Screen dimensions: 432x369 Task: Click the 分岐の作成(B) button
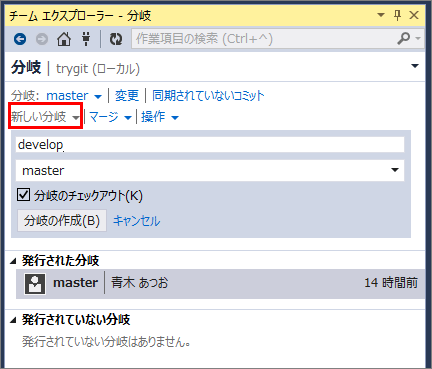point(62,220)
